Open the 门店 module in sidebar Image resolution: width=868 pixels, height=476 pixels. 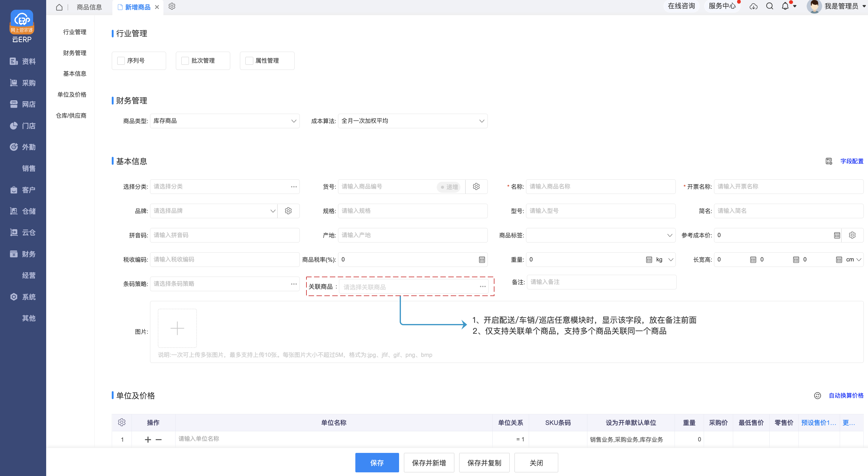pos(23,126)
